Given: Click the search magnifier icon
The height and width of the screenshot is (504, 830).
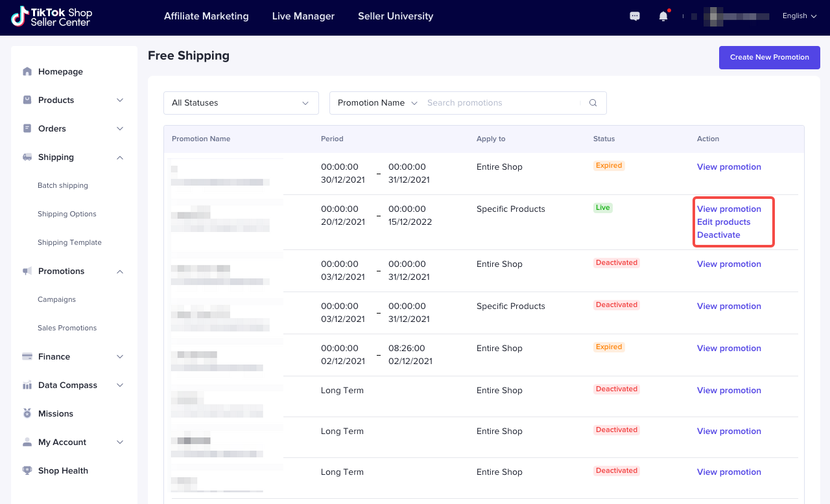Looking at the screenshot, I should [593, 103].
